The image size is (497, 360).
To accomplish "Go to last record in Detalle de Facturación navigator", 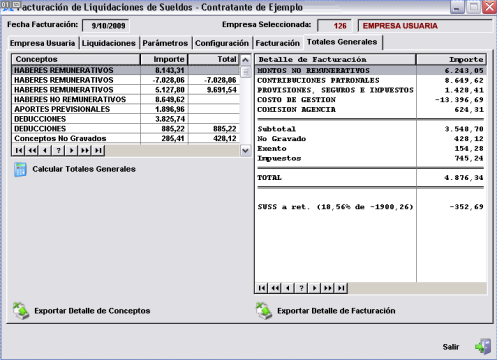I will point(341,288).
